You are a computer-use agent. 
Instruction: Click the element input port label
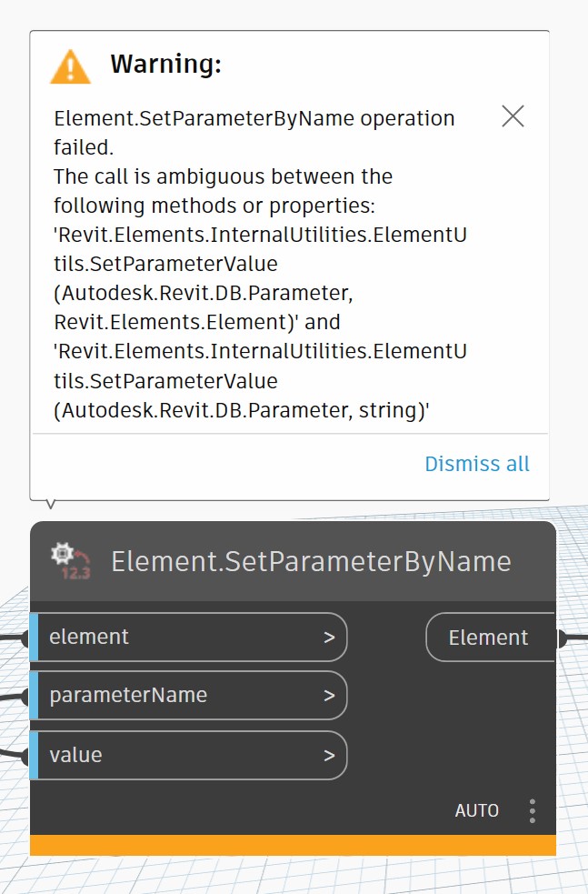pos(89,637)
